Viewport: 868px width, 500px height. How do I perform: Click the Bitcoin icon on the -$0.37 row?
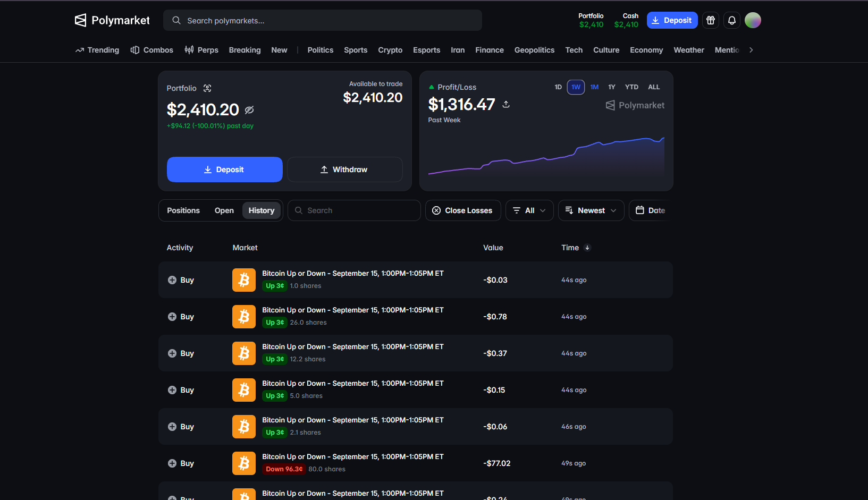point(244,353)
